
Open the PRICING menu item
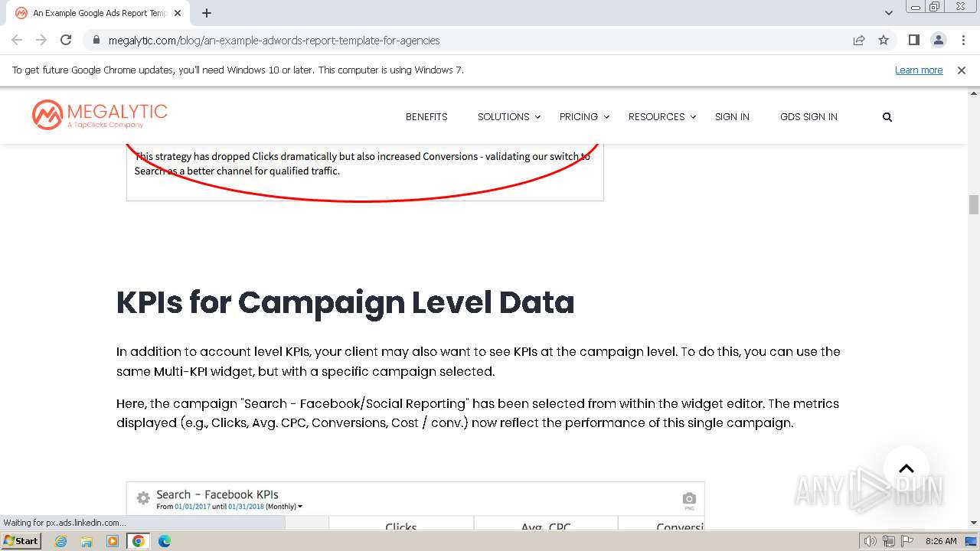tap(579, 117)
